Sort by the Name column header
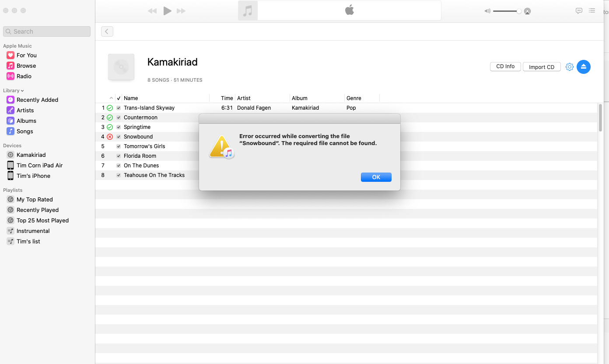This screenshot has height=364, width=609. pyautogui.click(x=131, y=98)
